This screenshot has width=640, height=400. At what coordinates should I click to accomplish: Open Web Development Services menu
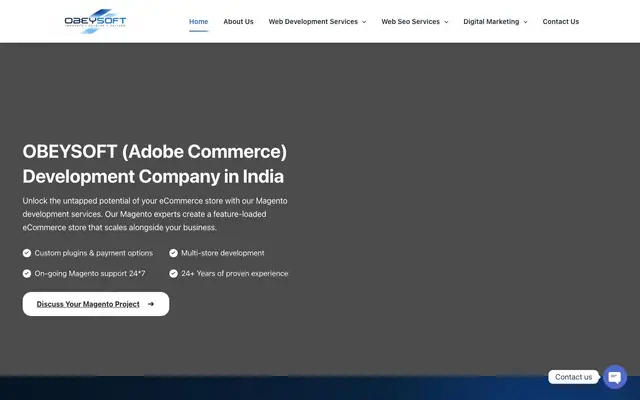point(313,22)
